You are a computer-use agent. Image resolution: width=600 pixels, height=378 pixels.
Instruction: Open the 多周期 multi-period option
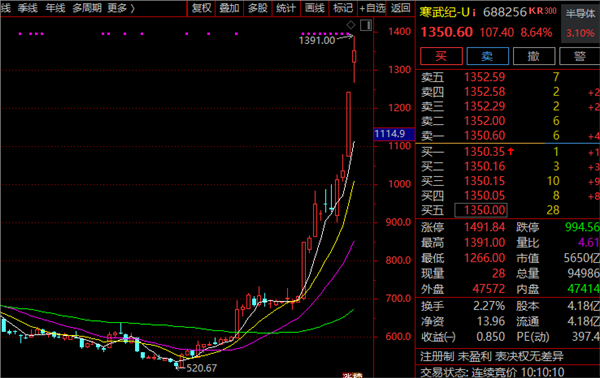tap(87, 8)
